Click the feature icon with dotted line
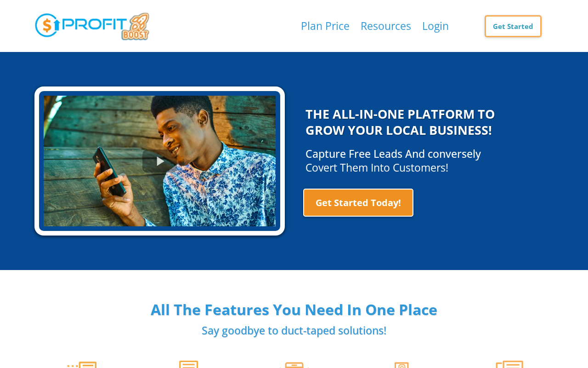The height and width of the screenshot is (368, 588). (x=82, y=364)
